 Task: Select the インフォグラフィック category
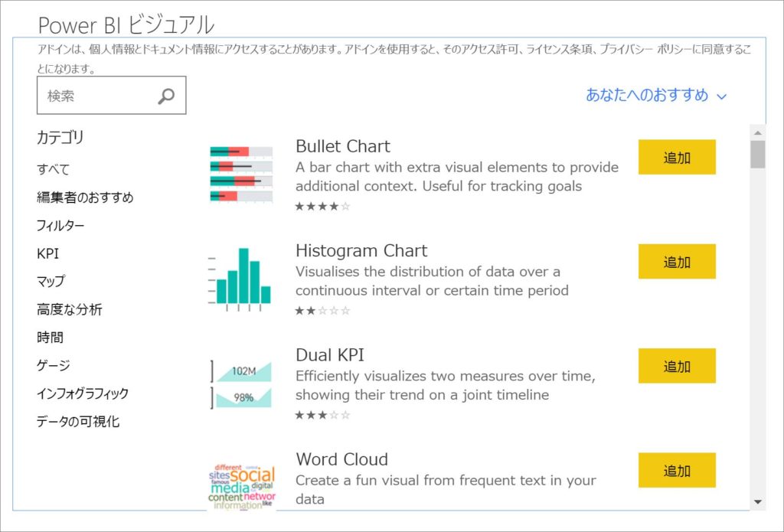tap(83, 393)
